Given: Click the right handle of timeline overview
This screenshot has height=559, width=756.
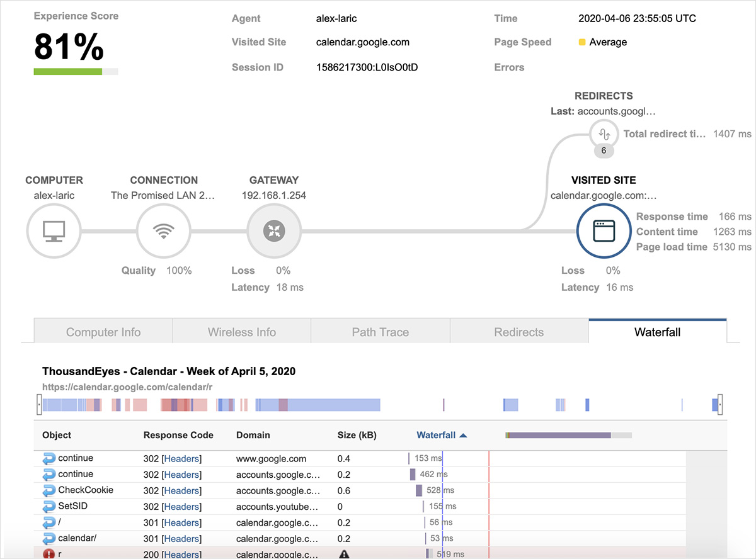Looking at the screenshot, I should (720, 405).
